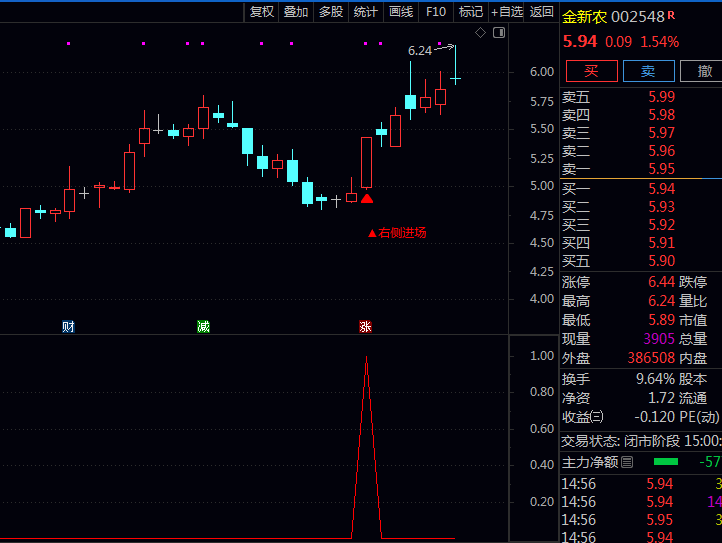Click the red 涨 marker icon
This screenshot has width=722, height=543.
[365, 327]
